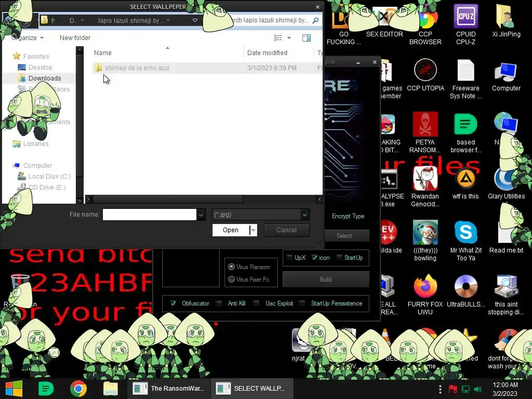532x399 pixels.
Task: Expand the Organize dropdown
Action: click(28, 37)
